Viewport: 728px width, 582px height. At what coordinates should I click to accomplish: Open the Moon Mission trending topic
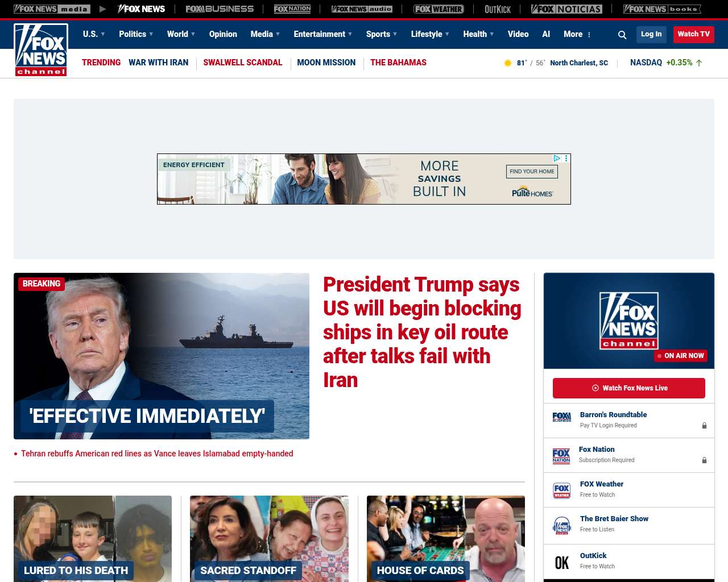pyautogui.click(x=326, y=63)
